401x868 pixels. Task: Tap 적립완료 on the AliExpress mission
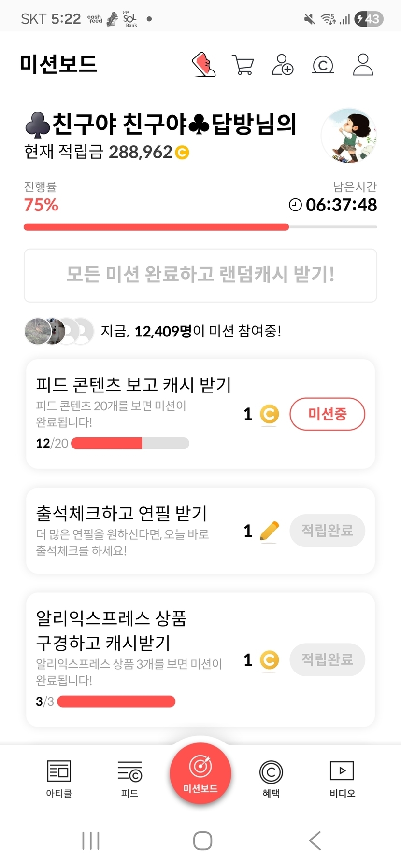[327, 659]
